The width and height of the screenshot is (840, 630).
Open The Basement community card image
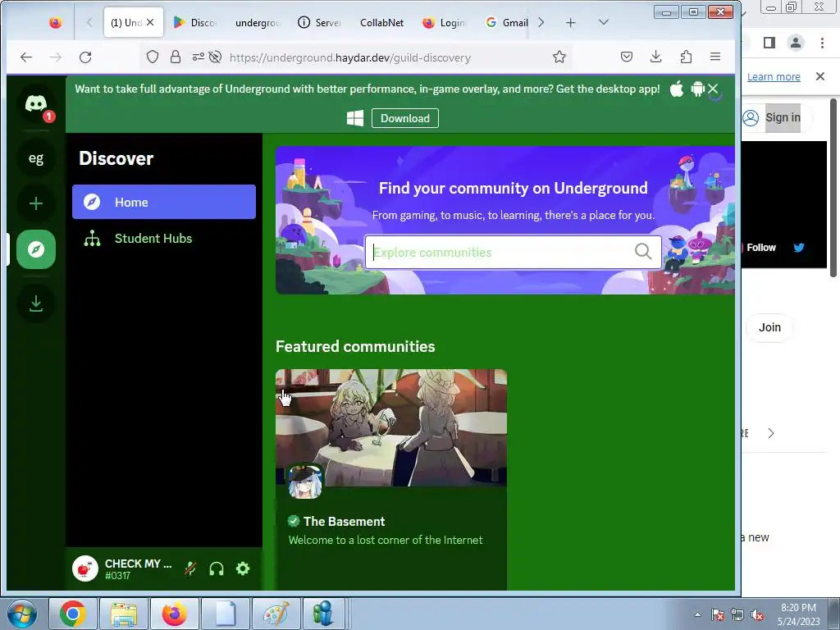pos(391,427)
